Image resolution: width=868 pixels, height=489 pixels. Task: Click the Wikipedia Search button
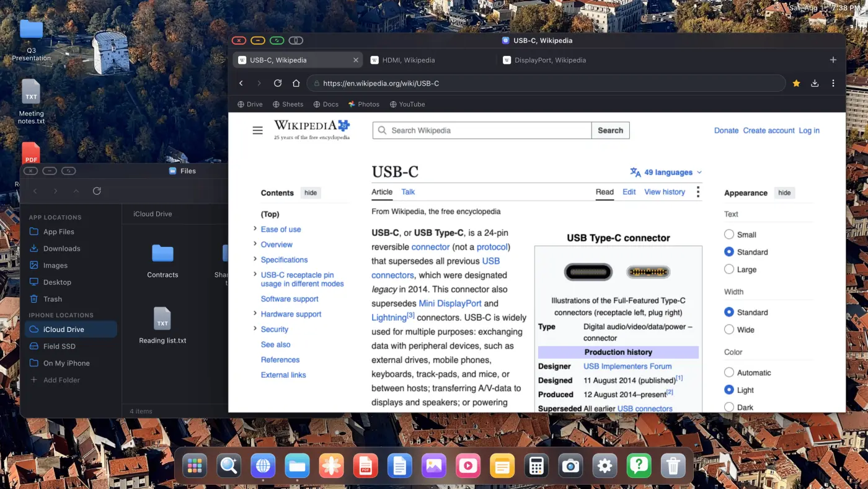610,130
